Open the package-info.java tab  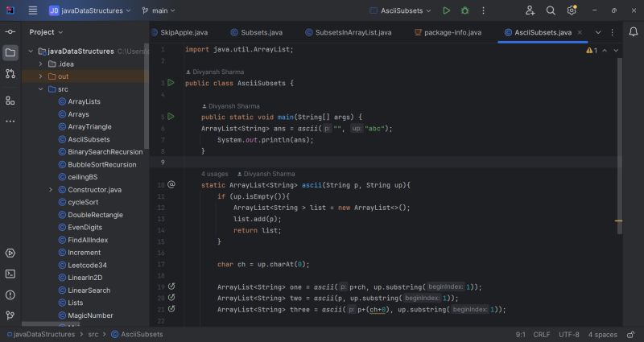pos(447,32)
